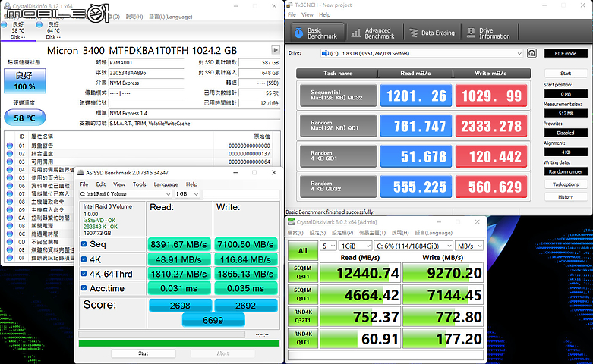Open TxBENCH View menu

(307, 14)
